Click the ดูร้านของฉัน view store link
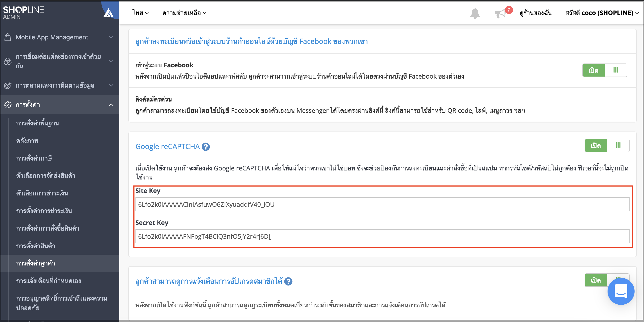This screenshot has height=322, width=644. click(x=536, y=13)
